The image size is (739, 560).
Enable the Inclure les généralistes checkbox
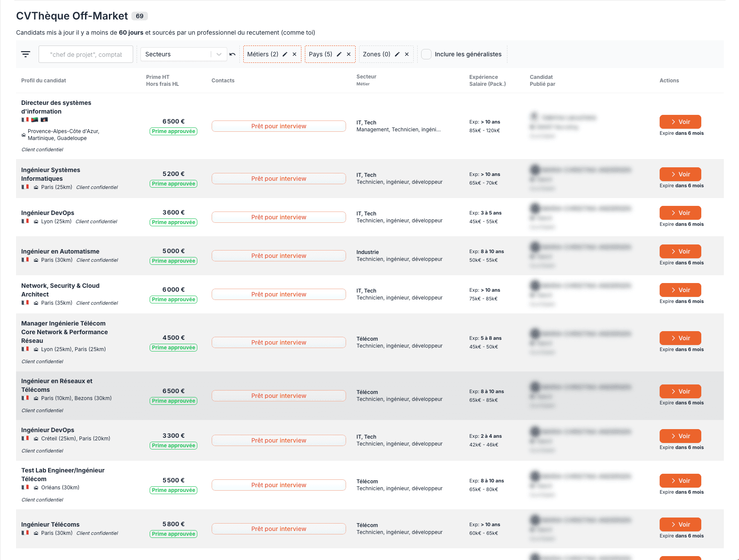pos(426,54)
